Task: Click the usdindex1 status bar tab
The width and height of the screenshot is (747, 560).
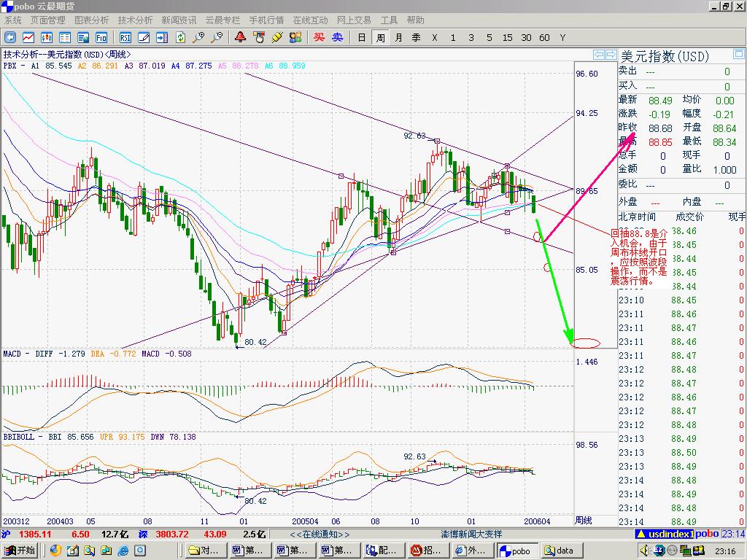Action: tap(670, 534)
